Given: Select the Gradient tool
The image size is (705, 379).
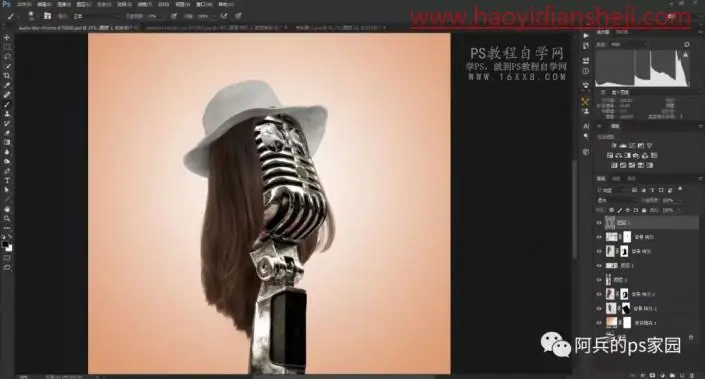Looking at the screenshot, I should tap(7, 142).
